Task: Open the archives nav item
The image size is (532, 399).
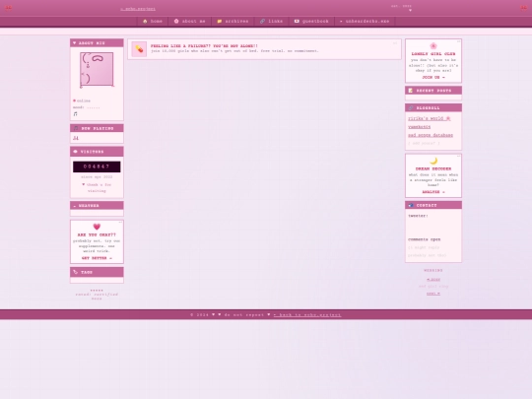Action: pyautogui.click(x=233, y=21)
